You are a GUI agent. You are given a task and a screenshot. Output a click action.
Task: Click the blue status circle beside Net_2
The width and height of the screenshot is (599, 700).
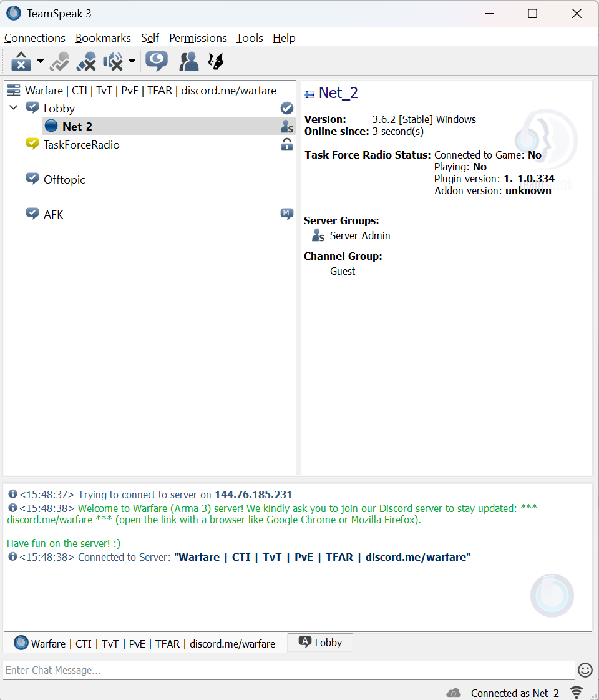click(x=51, y=126)
